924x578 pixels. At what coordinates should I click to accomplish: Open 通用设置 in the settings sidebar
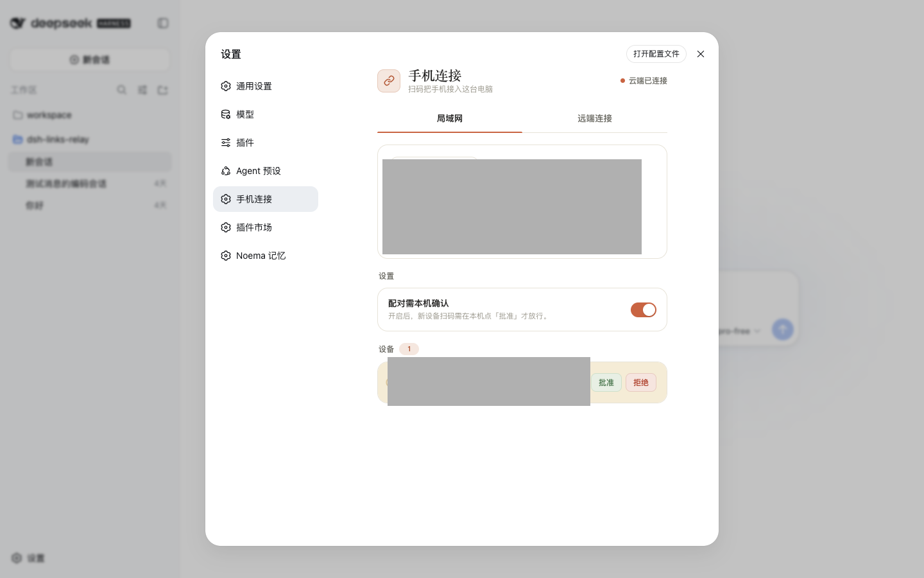[x=265, y=86]
